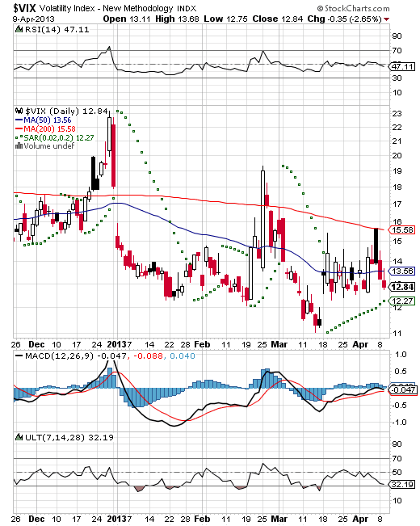Click the 2013 label on the bottom date axis
The image size is (420, 526).
click(x=117, y=519)
